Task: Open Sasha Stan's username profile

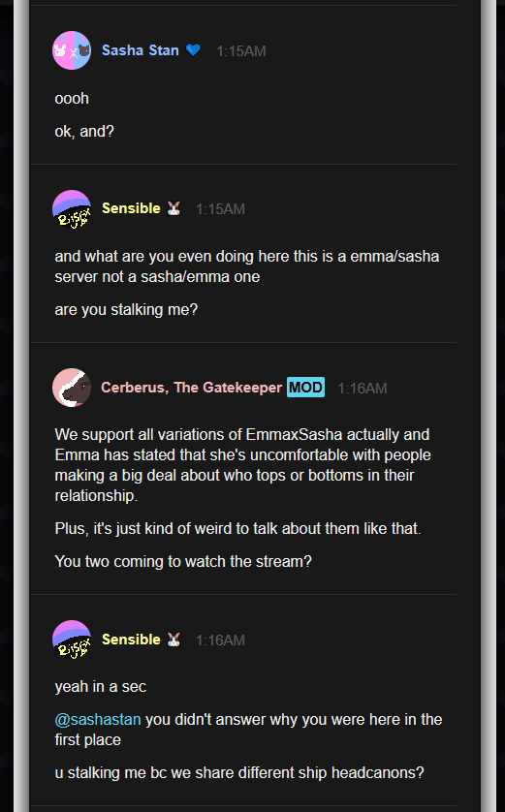Action: coord(141,50)
